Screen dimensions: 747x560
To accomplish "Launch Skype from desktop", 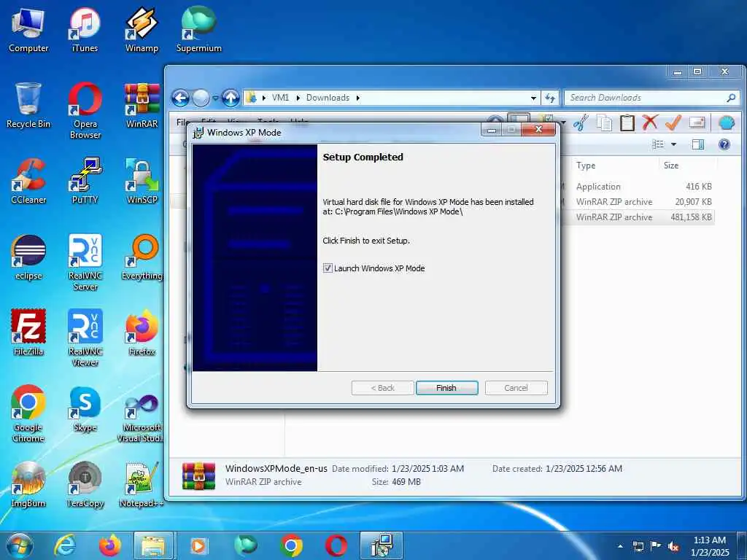I will [85, 408].
